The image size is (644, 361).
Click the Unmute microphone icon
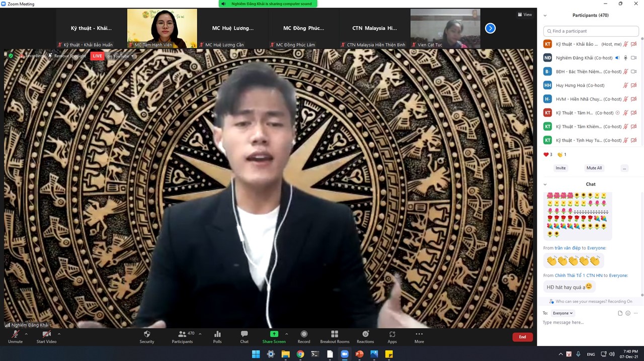click(15, 334)
